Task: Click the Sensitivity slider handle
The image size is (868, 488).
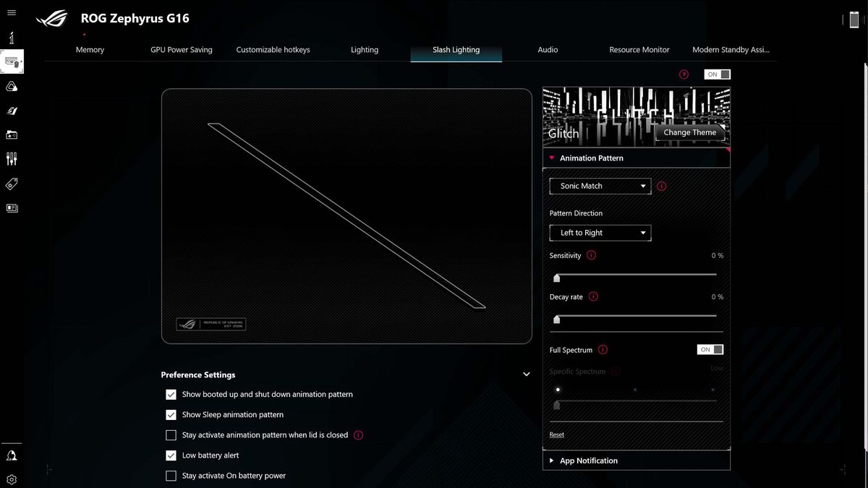Action: coord(556,278)
